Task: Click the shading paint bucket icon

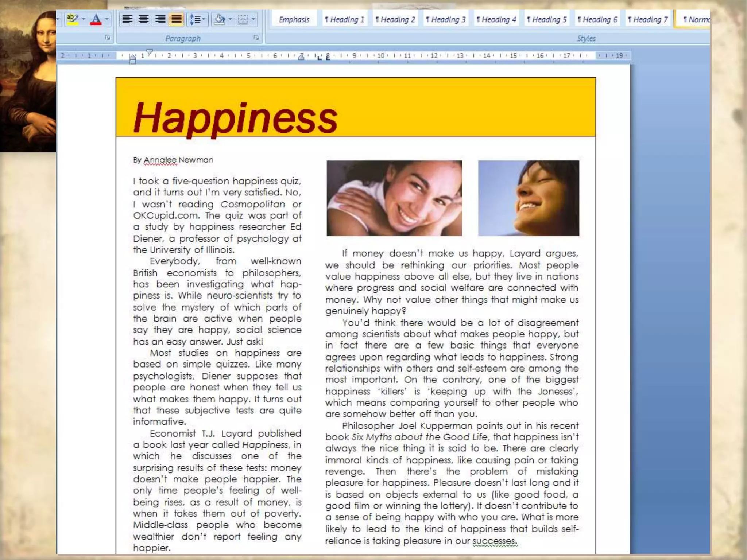Action: pyautogui.click(x=220, y=19)
